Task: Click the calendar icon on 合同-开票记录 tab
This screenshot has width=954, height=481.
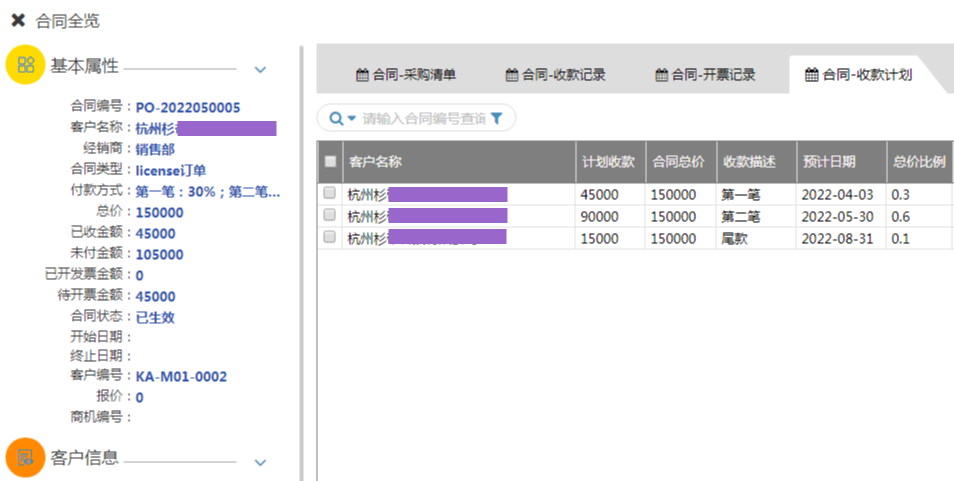Action: [661, 74]
